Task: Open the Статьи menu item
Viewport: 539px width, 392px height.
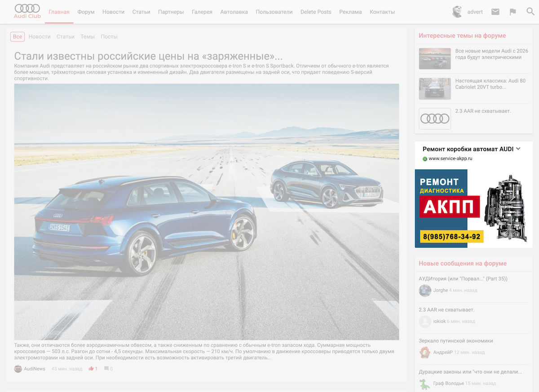Action: (141, 12)
